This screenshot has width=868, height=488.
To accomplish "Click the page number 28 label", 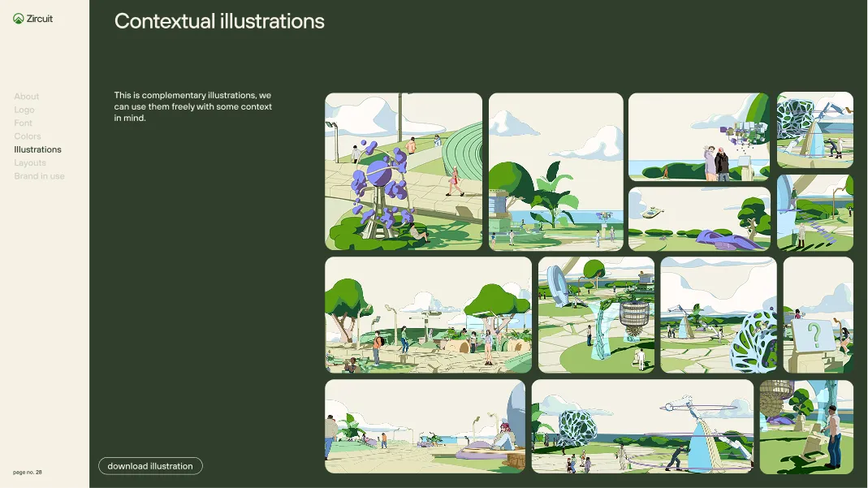I will pyautogui.click(x=28, y=471).
